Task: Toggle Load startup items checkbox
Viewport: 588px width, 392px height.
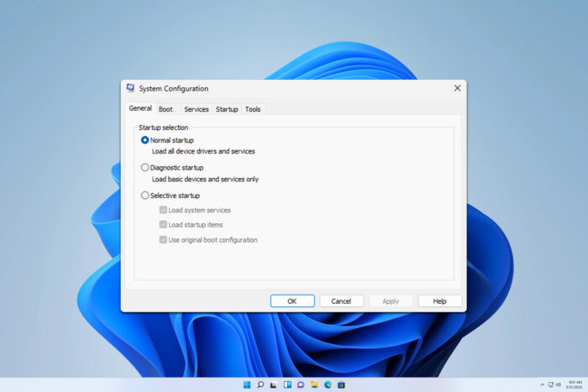Action: 163,224
